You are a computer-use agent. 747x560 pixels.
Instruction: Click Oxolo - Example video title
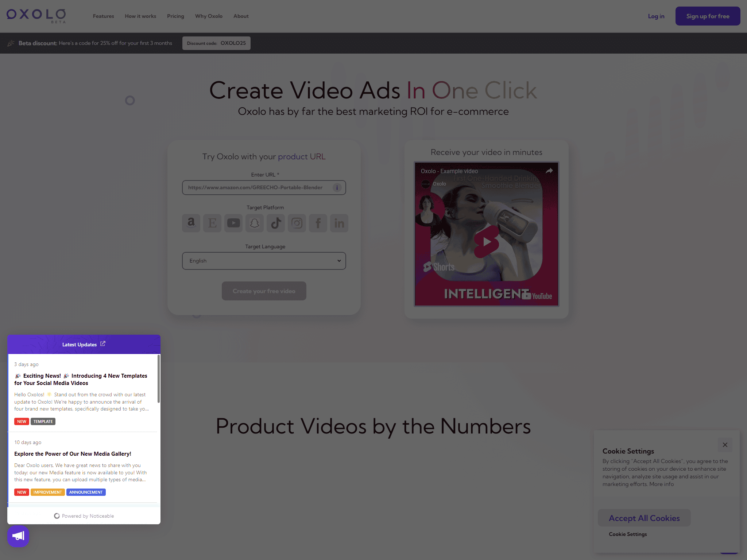click(449, 171)
